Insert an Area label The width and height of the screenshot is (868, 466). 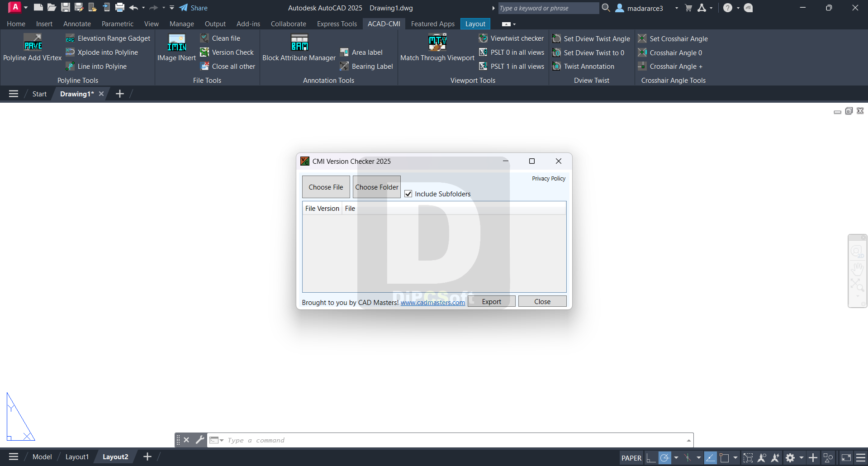click(x=361, y=52)
